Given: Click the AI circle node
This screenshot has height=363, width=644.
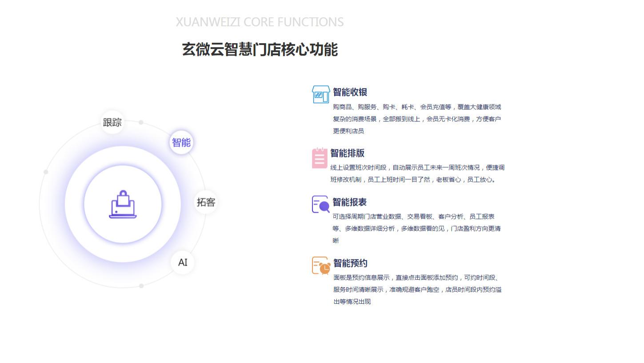Looking at the screenshot, I should click(x=182, y=262).
